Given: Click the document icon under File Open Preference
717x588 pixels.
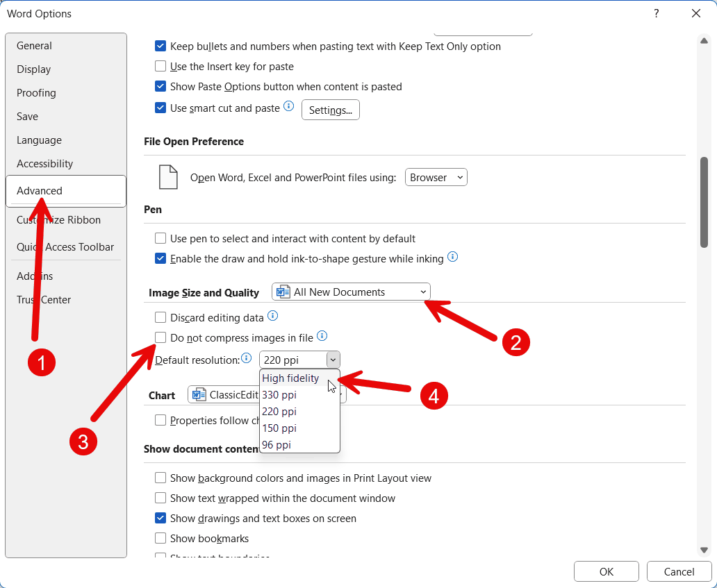Looking at the screenshot, I should pos(168,177).
